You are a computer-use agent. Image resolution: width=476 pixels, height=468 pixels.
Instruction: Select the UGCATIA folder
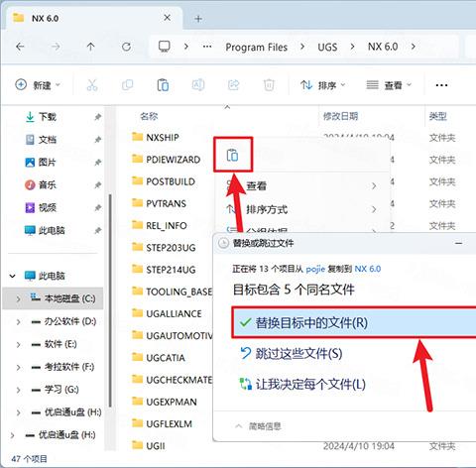pos(159,358)
